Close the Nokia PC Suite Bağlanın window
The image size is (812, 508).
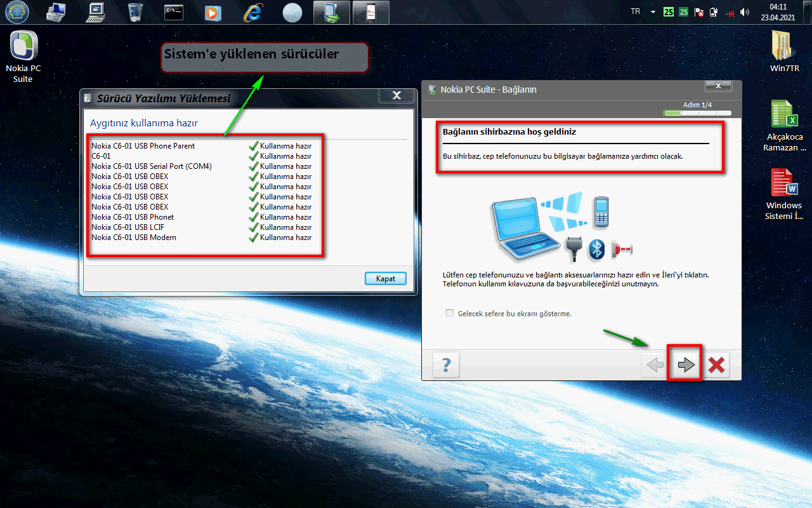(x=718, y=85)
